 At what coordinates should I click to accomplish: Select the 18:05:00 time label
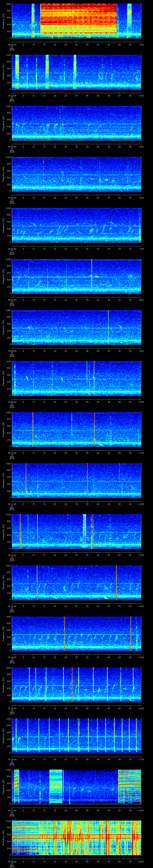coord(12,198)
